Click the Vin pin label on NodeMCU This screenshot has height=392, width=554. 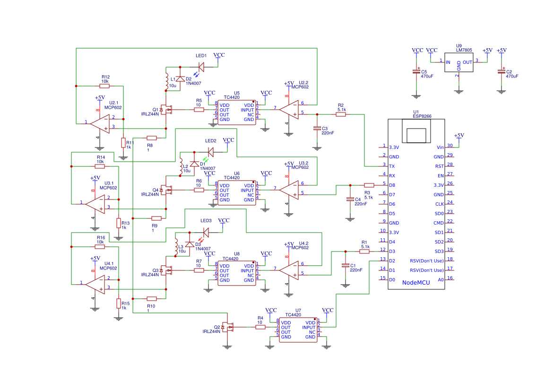[440, 148]
